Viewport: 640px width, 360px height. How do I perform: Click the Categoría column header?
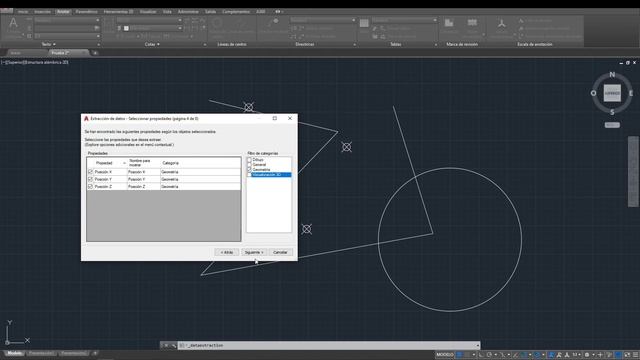point(200,163)
